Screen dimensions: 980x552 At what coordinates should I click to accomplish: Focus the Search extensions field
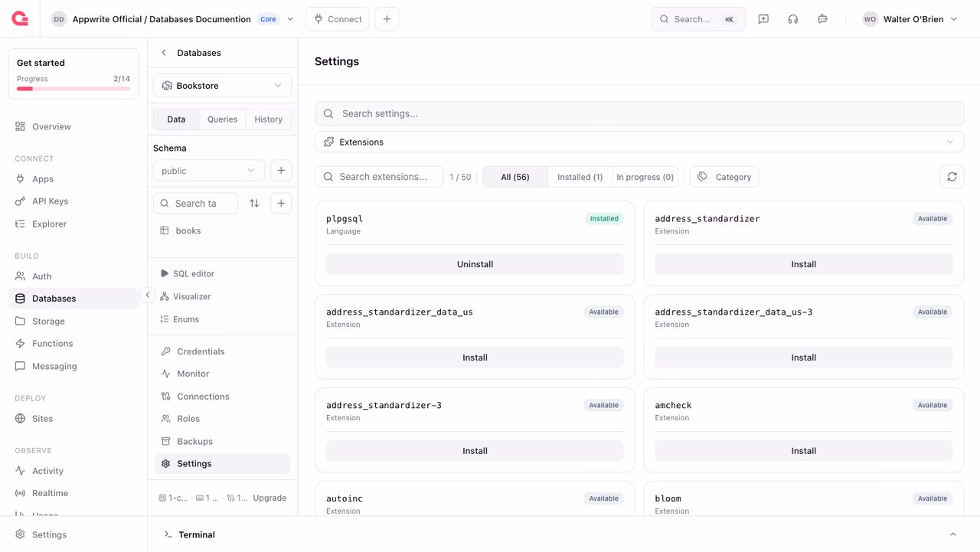379,177
